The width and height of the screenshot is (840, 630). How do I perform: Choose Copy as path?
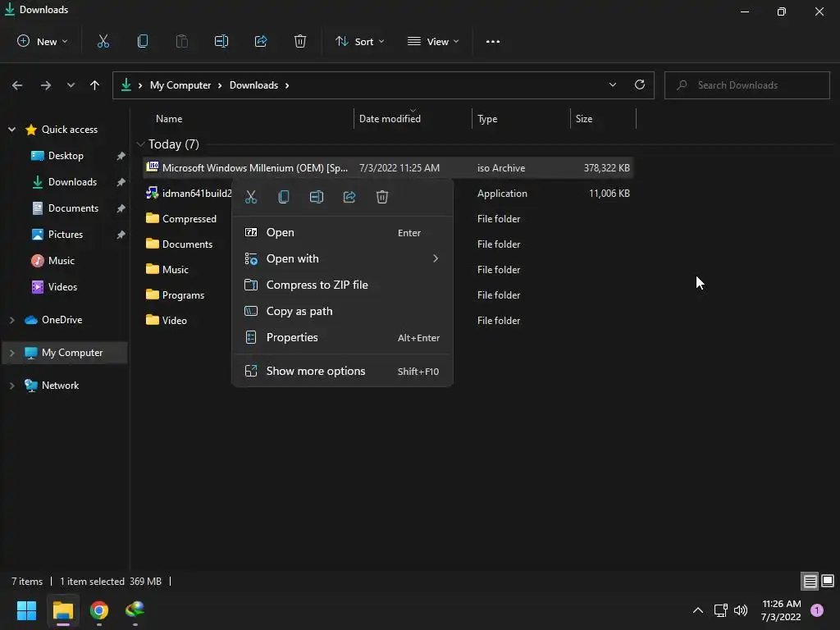pos(342,311)
